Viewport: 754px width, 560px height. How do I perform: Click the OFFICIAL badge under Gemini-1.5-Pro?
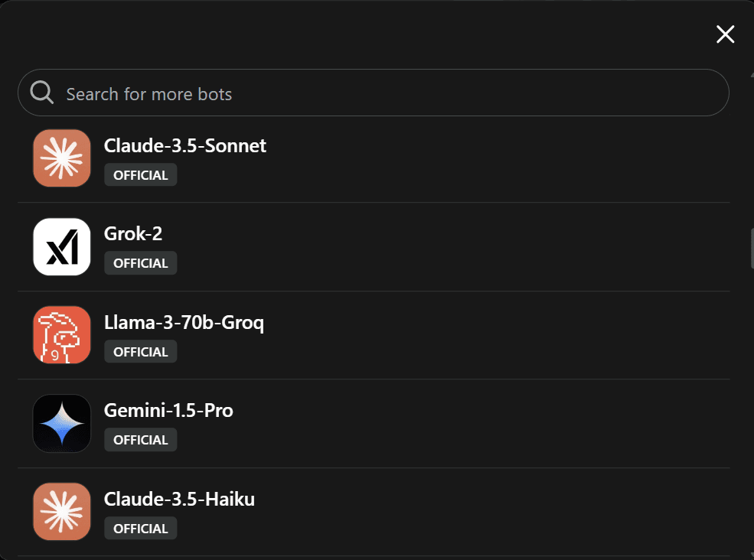point(141,440)
